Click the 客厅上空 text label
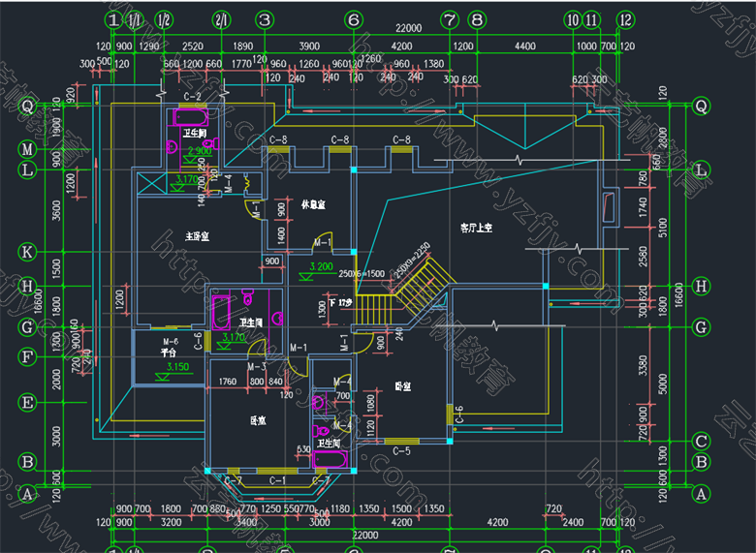The height and width of the screenshot is (553, 756). pyautogui.click(x=476, y=227)
